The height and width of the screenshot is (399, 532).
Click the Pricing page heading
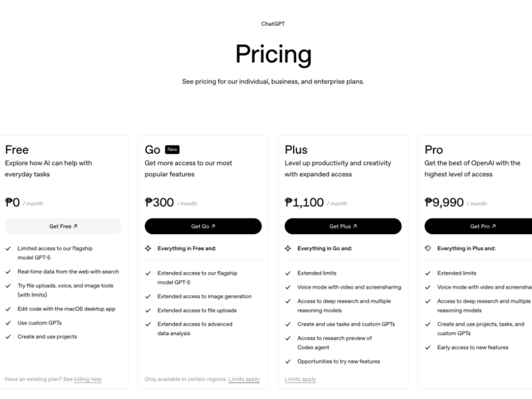(273, 53)
